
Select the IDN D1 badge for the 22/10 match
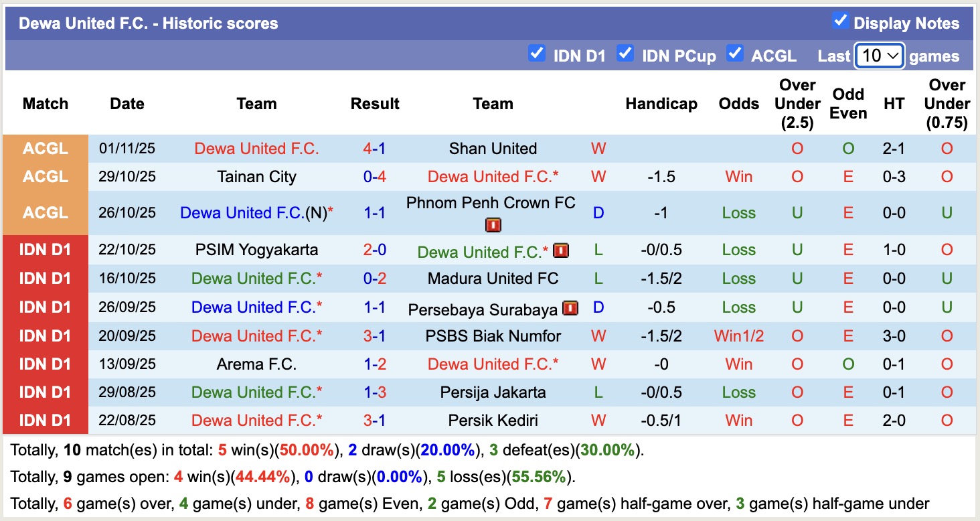click(x=45, y=249)
